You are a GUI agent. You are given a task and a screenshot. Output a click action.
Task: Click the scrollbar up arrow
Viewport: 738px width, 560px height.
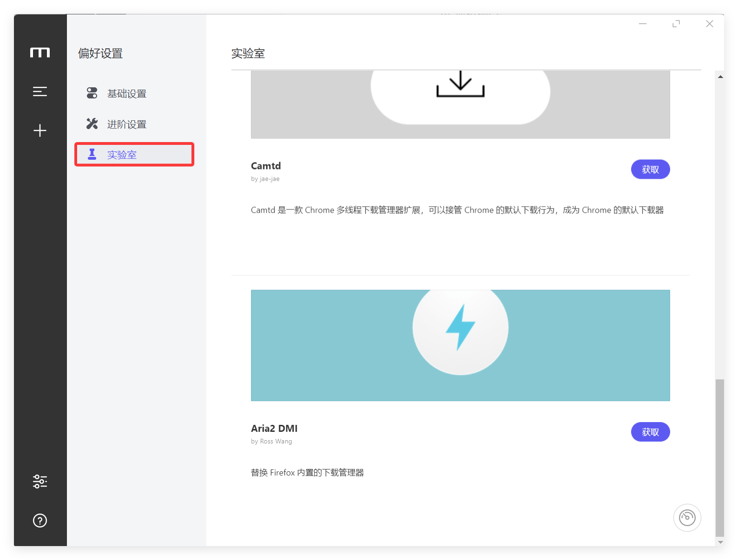click(x=720, y=77)
